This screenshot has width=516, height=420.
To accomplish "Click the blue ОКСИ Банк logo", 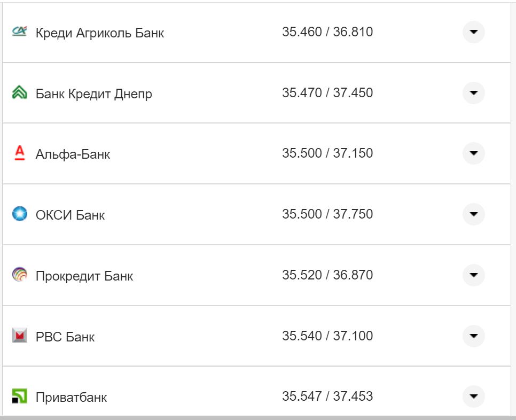I will (x=19, y=215).
